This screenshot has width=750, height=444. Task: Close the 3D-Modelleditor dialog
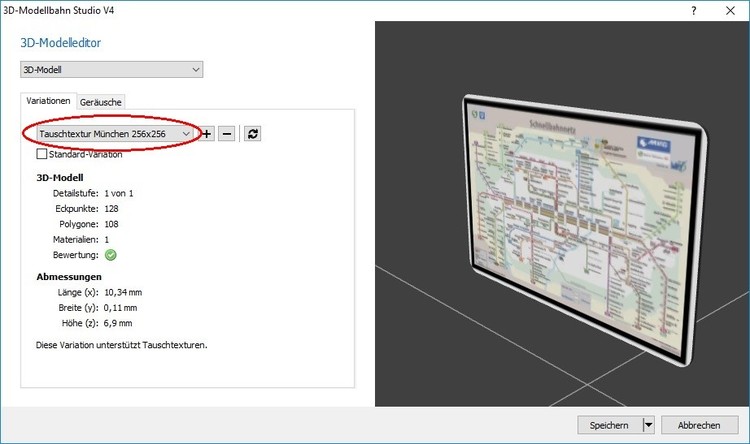coord(730,11)
